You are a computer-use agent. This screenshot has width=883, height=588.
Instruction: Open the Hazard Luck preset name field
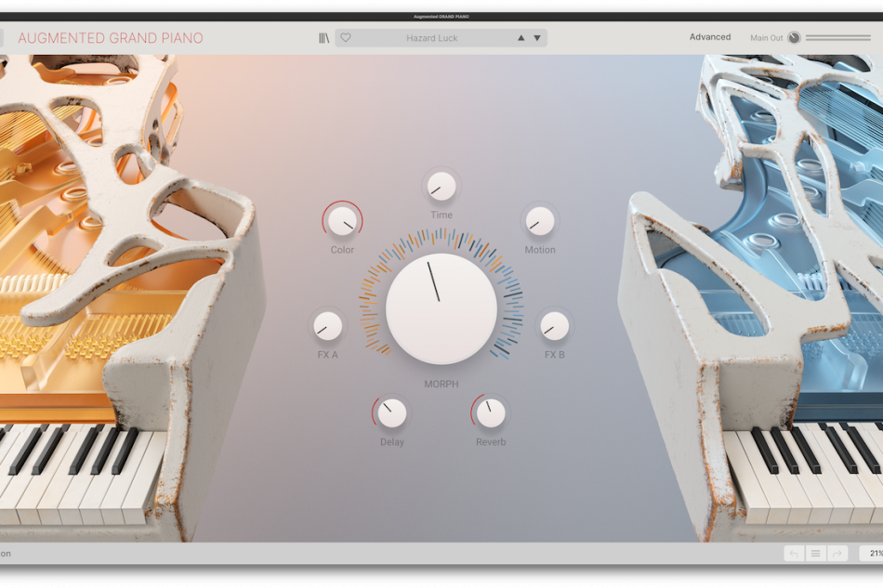(x=432, y=38)
